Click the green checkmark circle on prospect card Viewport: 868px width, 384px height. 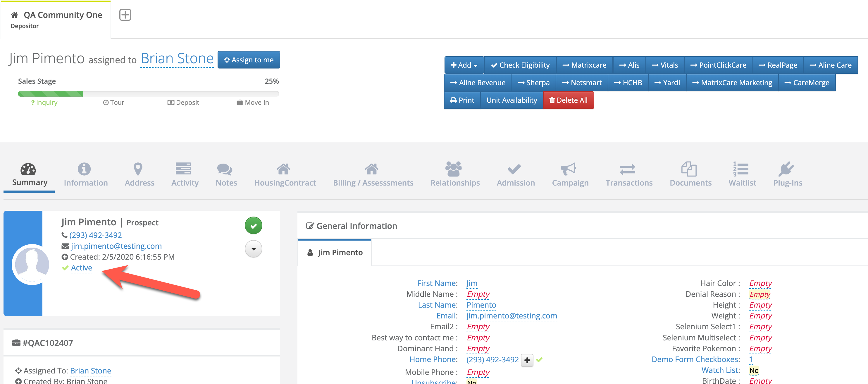coord(253,226)
